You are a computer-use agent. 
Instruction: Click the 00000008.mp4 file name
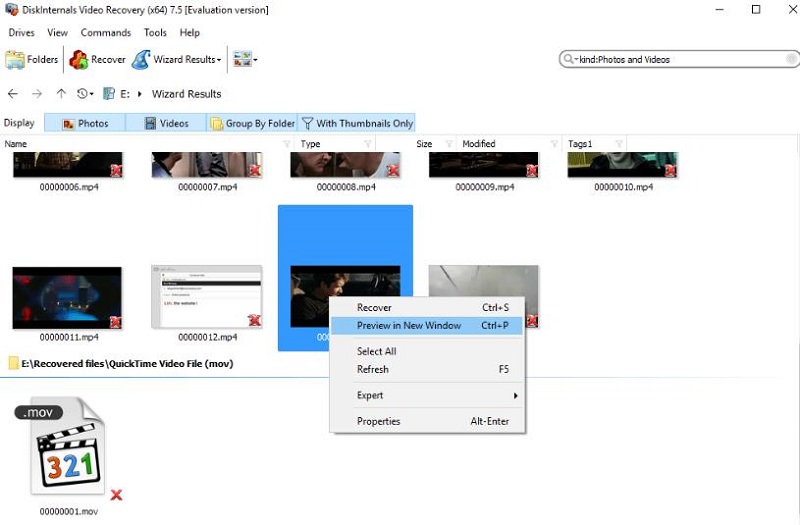tap(346, 187)
